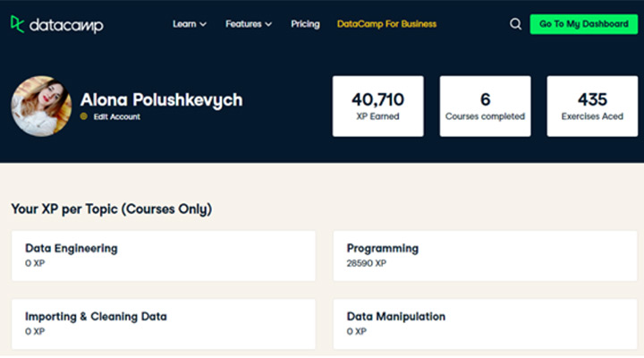The height and width of the screenshot is (358, 644).
Task: Click the Your XP per Topic heading
Action: coord(111,209)
